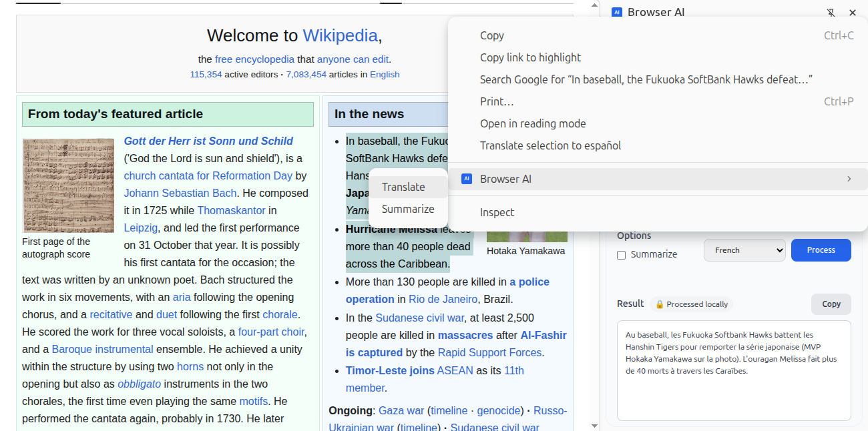Viewport: 868px width, 431px height.
Task: Click the Rio de Janeiro link
Action: click(443, 299)
